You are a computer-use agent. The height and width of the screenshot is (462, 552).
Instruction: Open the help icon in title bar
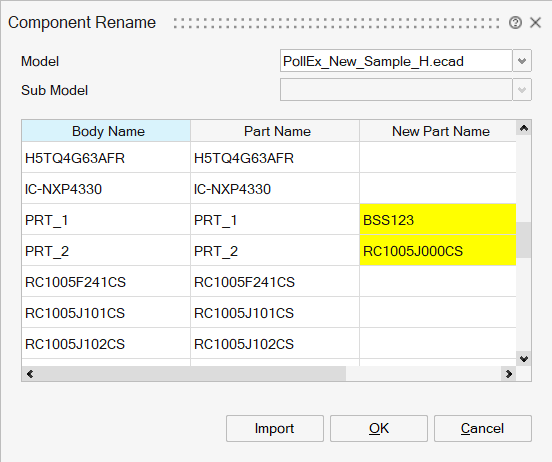tap(515, 23)
